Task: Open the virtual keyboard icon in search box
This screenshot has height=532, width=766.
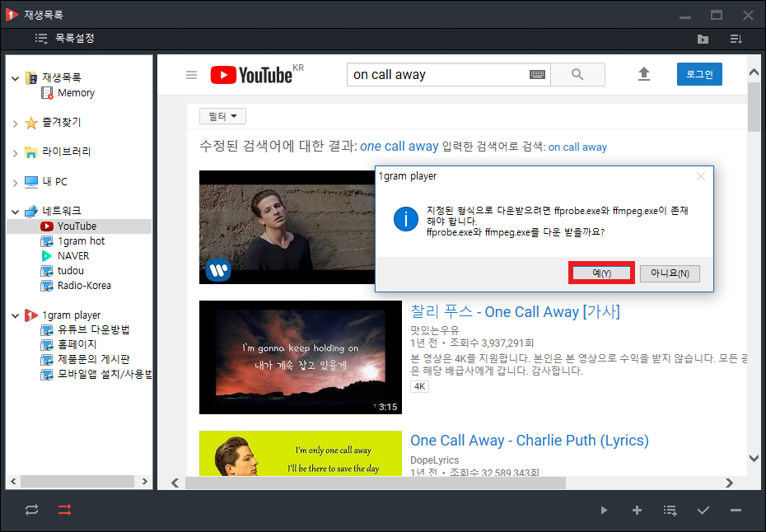Action: pos(537,75)
